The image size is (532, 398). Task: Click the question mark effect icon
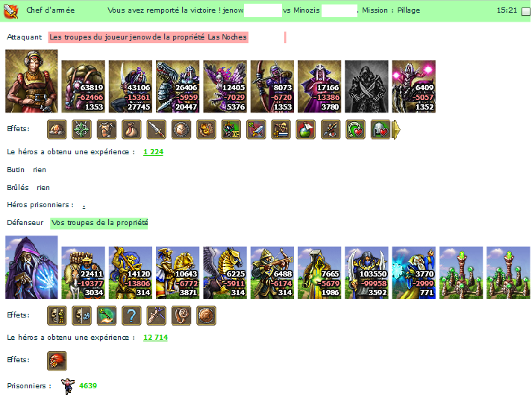(x=131, y=315)
